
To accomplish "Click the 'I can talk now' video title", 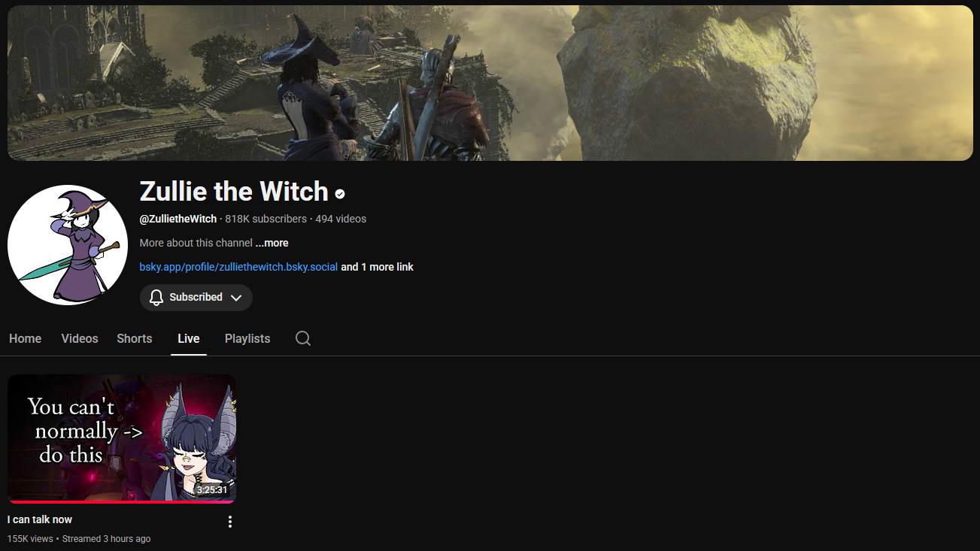I will [40, 519].
